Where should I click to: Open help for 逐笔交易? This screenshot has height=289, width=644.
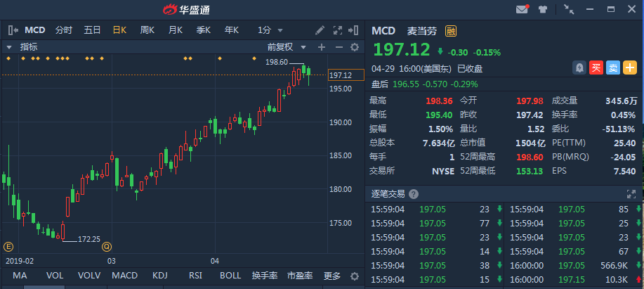point(414,194)
